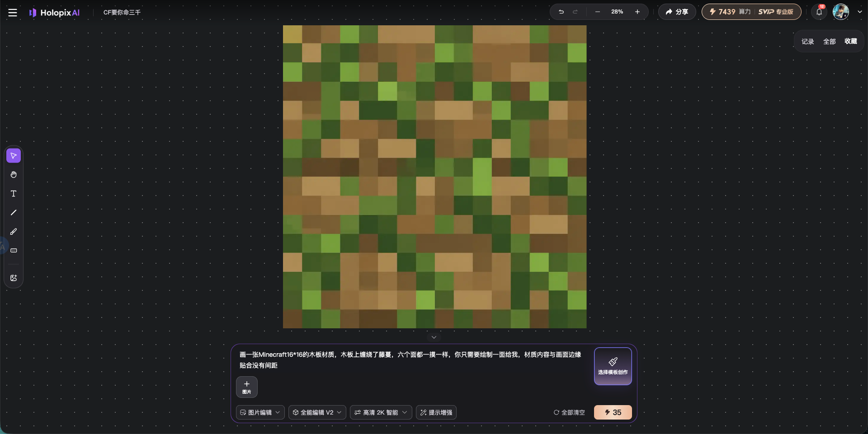Switch to the 全部 tab
This screenshot has width=868, height=434.
pyautogui.click(x=829, y=42)
